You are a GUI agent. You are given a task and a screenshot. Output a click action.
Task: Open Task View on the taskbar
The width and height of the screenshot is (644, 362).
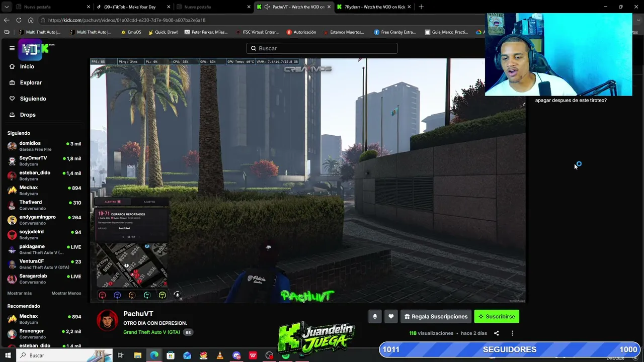(x=121, y=355)
